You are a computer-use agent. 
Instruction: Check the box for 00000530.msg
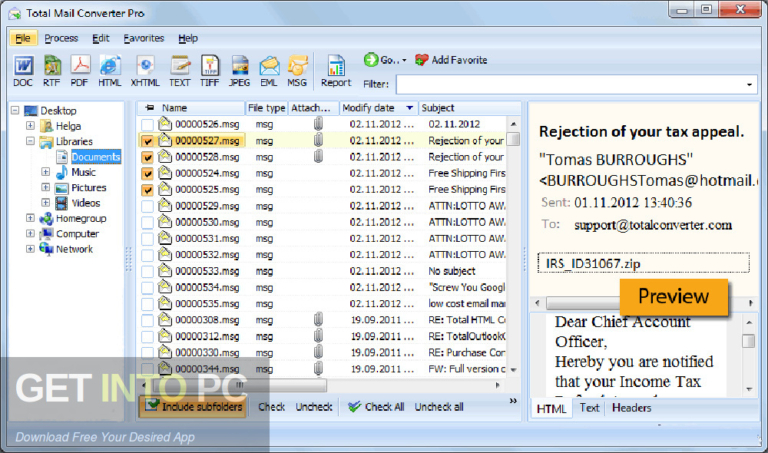coord(147,222)
